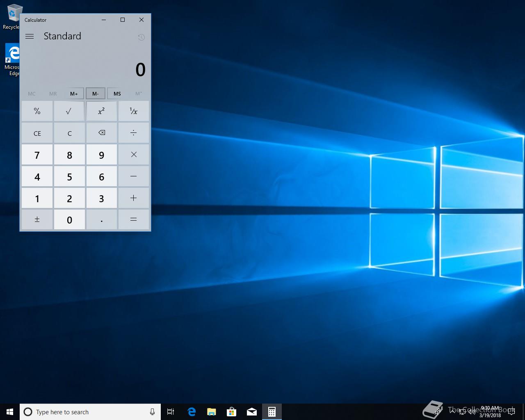Click the reciprocal 1/x key
This screenshot has height=420, width=525.
tap(133, 111)
